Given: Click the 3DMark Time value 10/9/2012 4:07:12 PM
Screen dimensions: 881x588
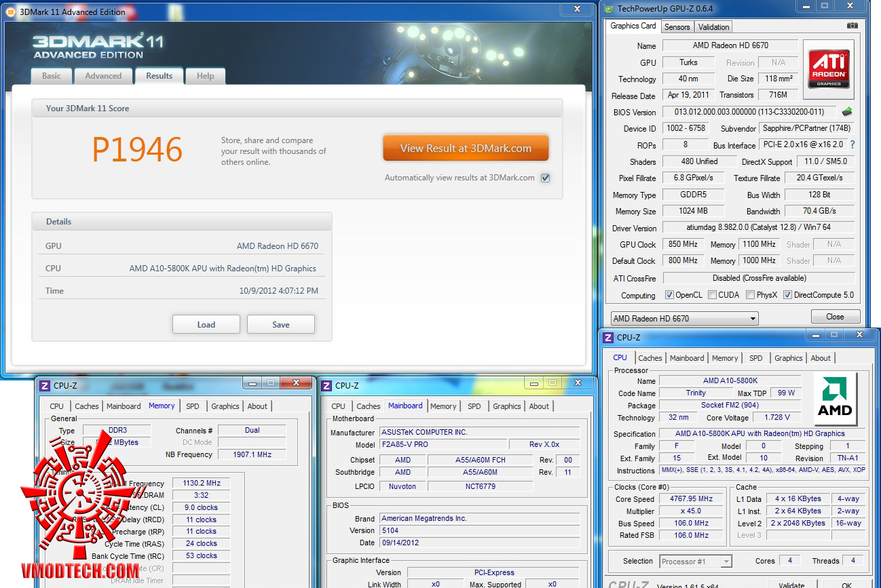Looking at the screenshot, I should 278,291.
